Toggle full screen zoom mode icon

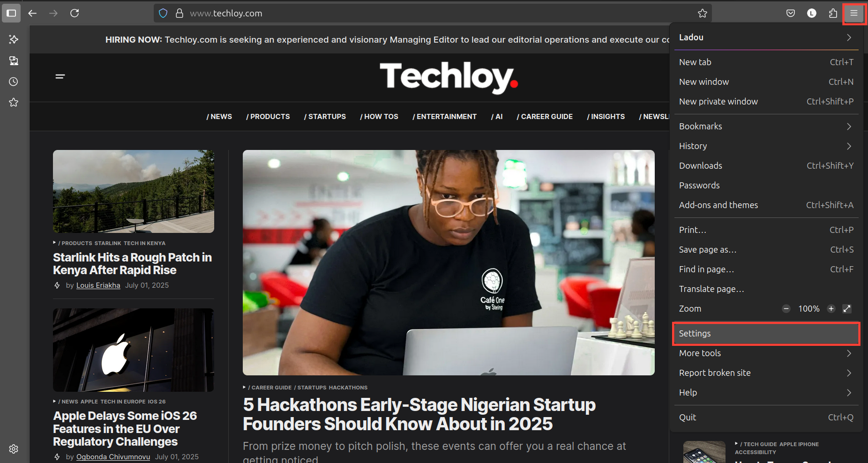tap(847, 308)
